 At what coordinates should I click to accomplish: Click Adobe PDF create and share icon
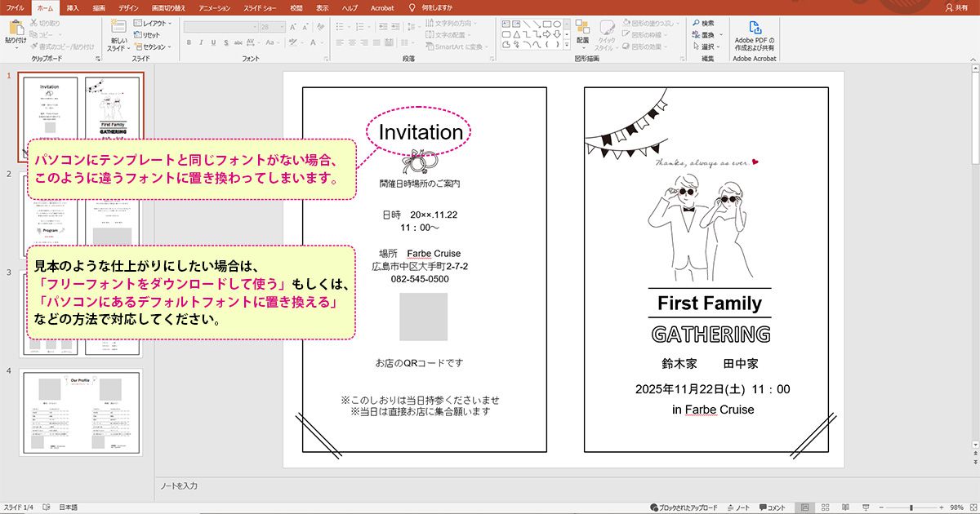click(x=754, y=29)
